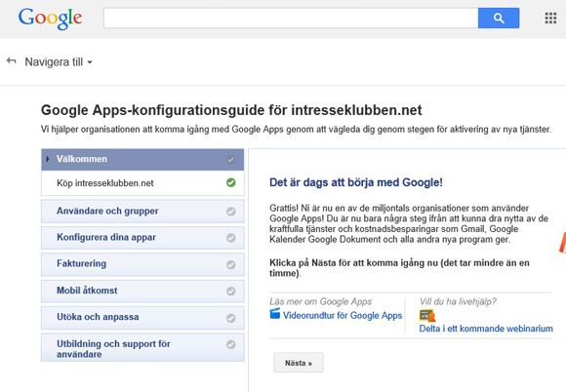Open Videorundtur för Google Apps link
This screenshot has height=392, width=566.
(x=343, y=316)
